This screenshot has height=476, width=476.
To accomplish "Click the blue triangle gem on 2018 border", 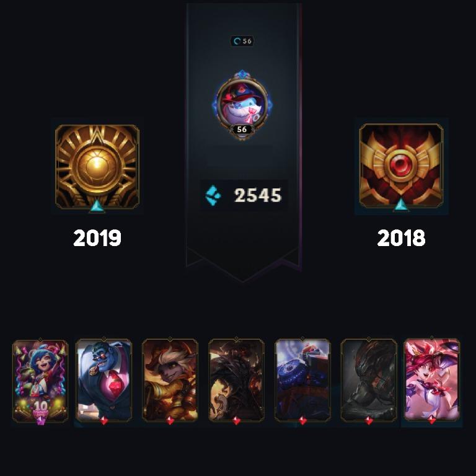I will coord(401,205).
